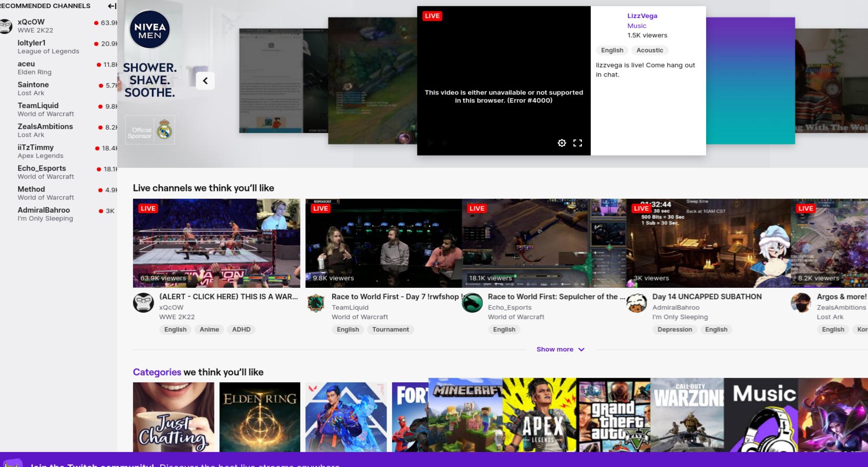Open 'Race to World First: Sepulcher' title

[x=557, y=297]
